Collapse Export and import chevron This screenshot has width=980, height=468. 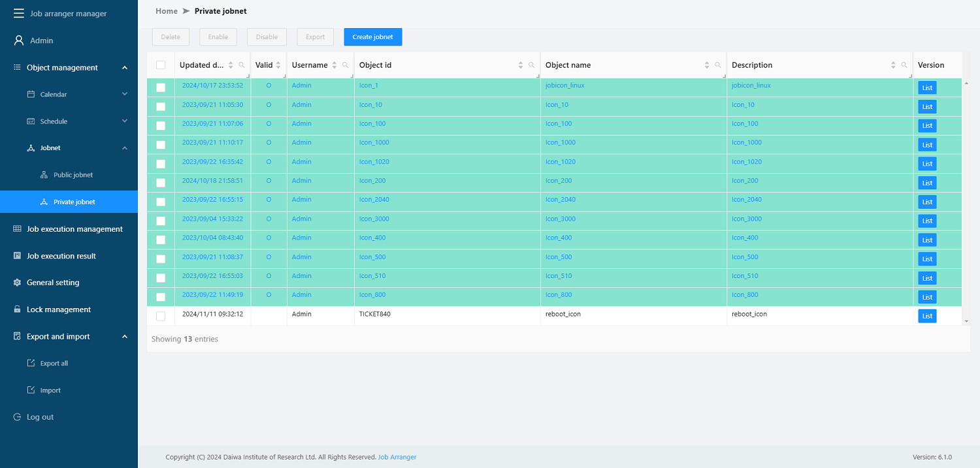[x=125, y=336]
